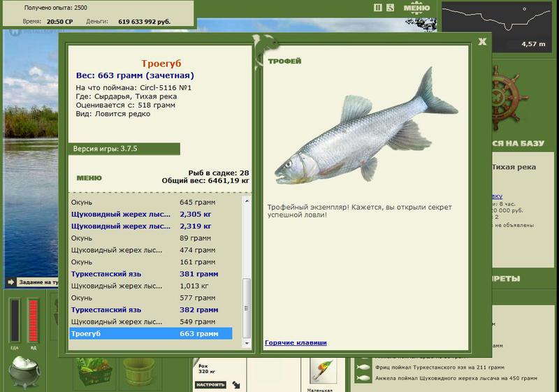Select Щуковидный жерех 2,305 кг row
This screenshot has height=392, width=559.
[x=150, y=215]
